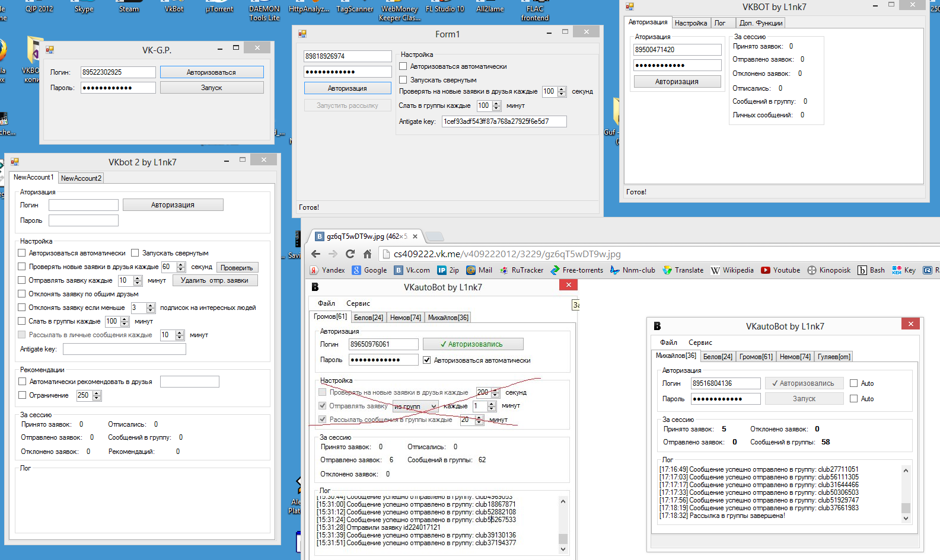Click the spinner next to 100 минут in Form1

pyautogui.click(x=496, y=105)
